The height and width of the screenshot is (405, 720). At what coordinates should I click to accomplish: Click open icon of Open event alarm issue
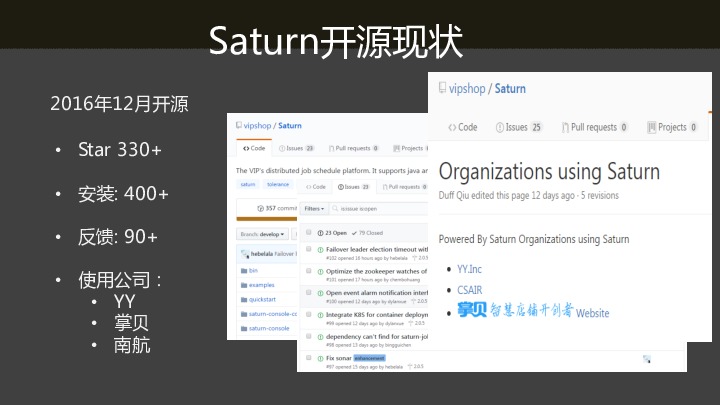coord(321,293)
